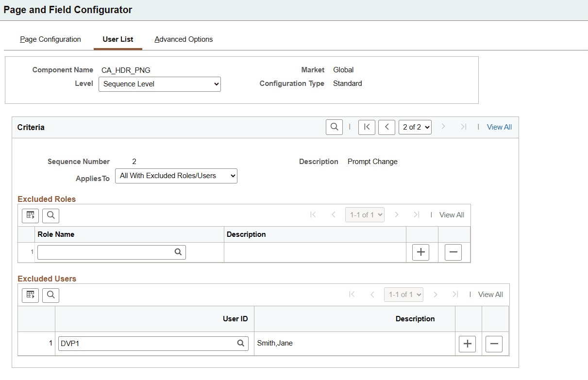
Task: Open the find icon in the Excluded Users grid
Action: [x=50, y=295]
